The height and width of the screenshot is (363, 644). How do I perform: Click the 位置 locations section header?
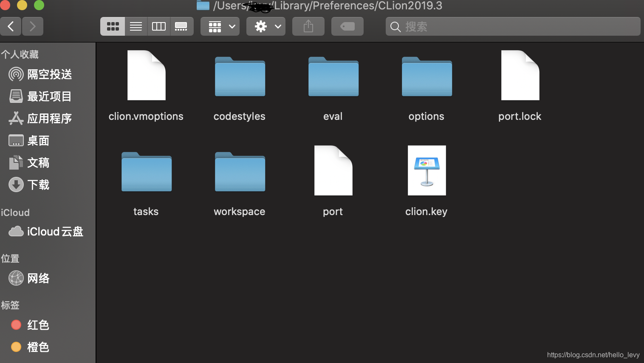pyautogui.click(x=10, y=258)
